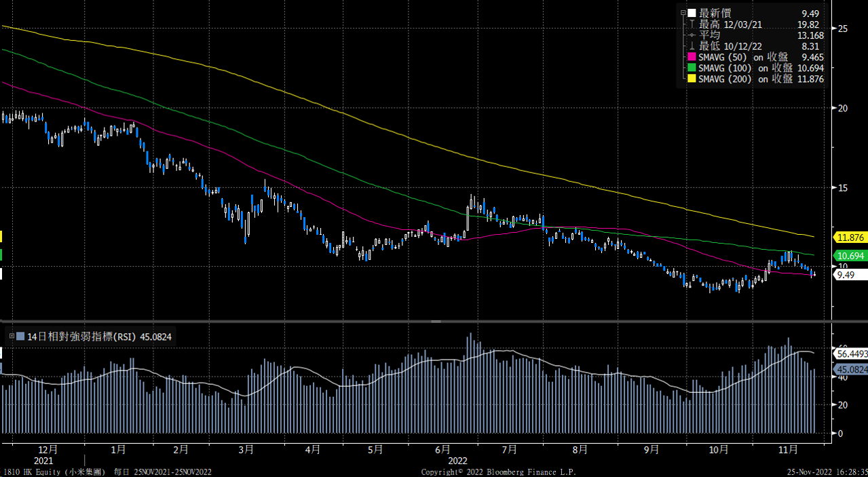Toggle the blue RSI legend swatch

[x=21, y=337]
